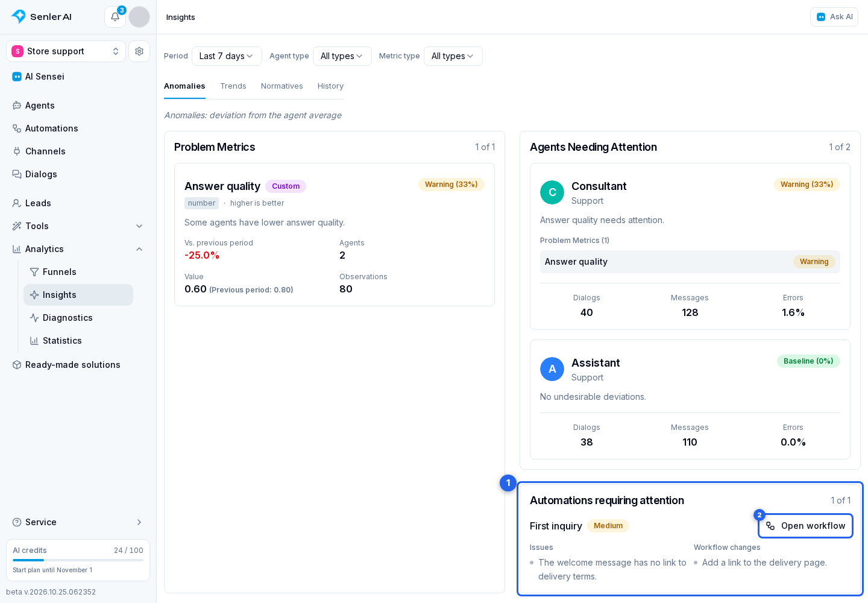Click the Custom tag on Answer quality

click(x=286, y=186)
